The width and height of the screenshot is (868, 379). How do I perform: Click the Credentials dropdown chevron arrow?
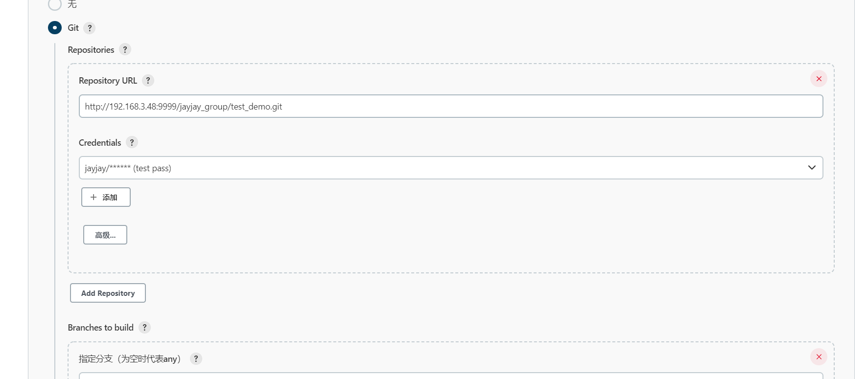pos(812,168)
